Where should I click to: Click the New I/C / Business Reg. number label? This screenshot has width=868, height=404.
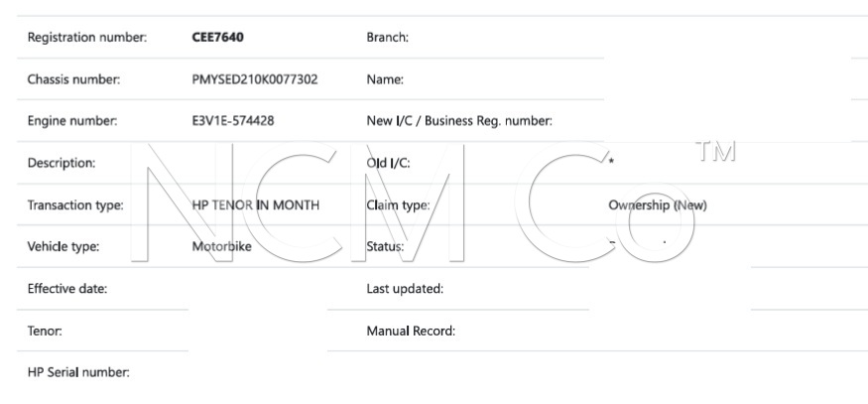click(459, 121)
